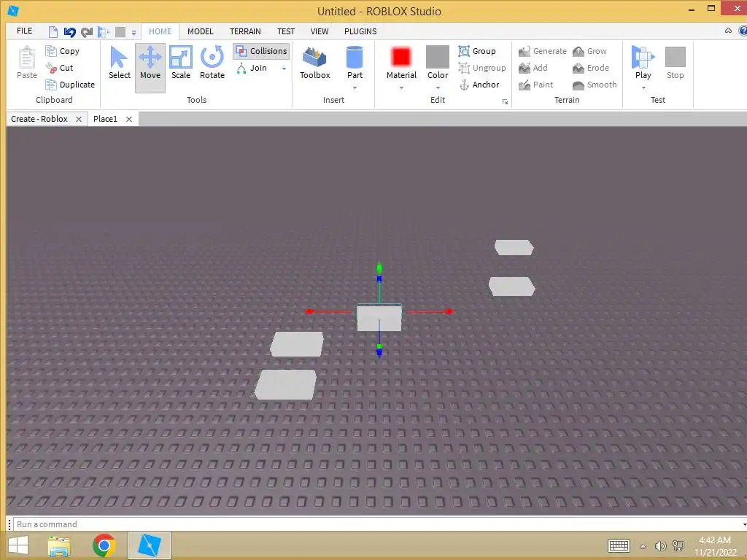Copy the selected part

click(63, 51)
